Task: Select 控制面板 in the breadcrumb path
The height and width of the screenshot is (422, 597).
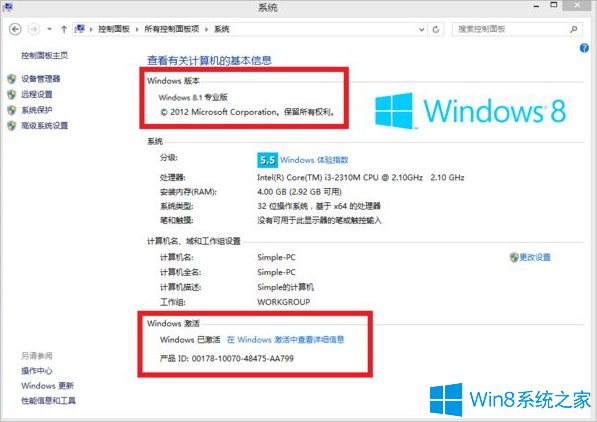Action: [x=114, y=29]
